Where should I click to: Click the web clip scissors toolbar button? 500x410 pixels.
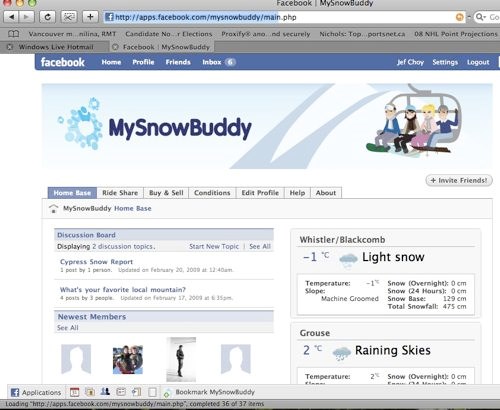(x=69, y=17)
